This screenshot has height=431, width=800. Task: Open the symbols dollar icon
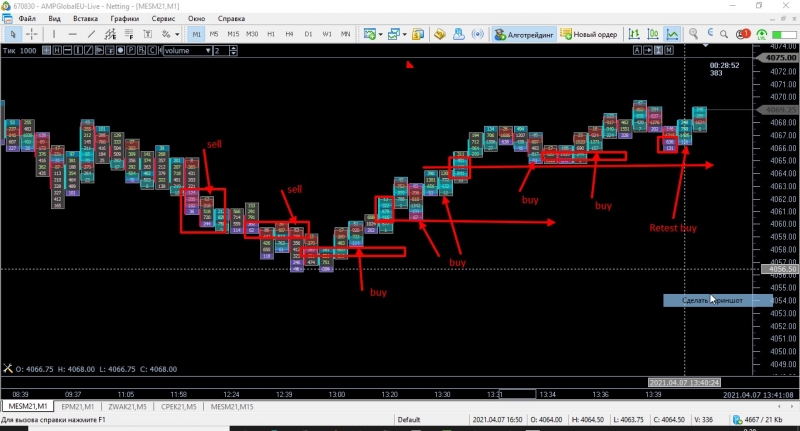pos(418,34)
